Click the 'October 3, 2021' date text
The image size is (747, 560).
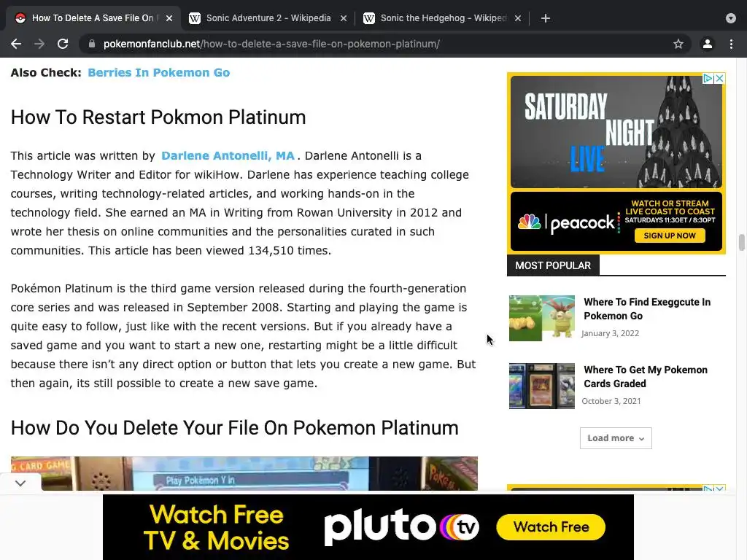point(611,401)
